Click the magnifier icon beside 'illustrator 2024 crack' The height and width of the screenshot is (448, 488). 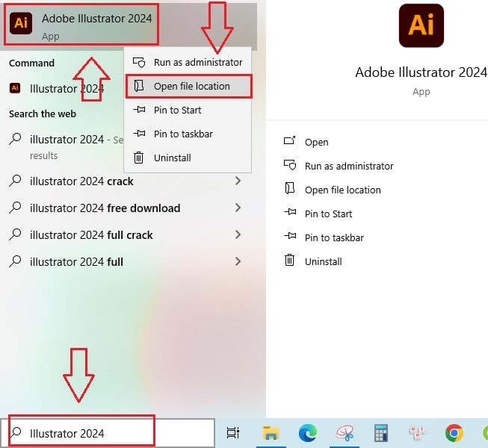(15, 180)
